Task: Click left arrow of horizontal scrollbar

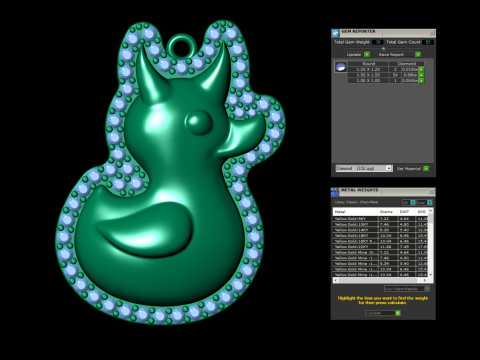Action: [336, 280]
